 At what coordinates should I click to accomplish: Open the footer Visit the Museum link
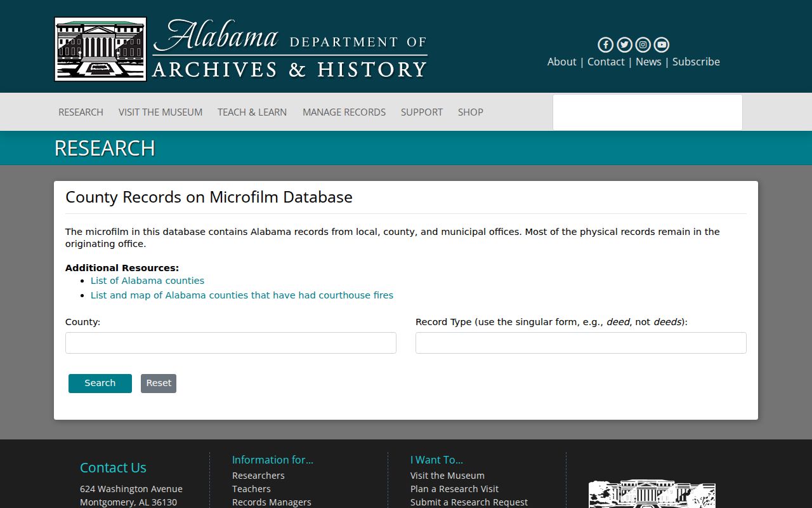tap(447, 476)
